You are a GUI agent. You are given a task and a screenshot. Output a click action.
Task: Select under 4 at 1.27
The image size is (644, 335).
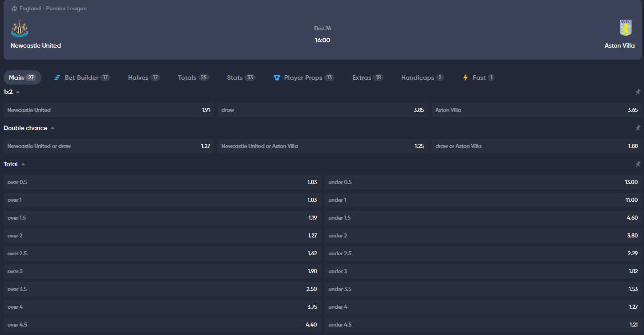click(483, 307)
